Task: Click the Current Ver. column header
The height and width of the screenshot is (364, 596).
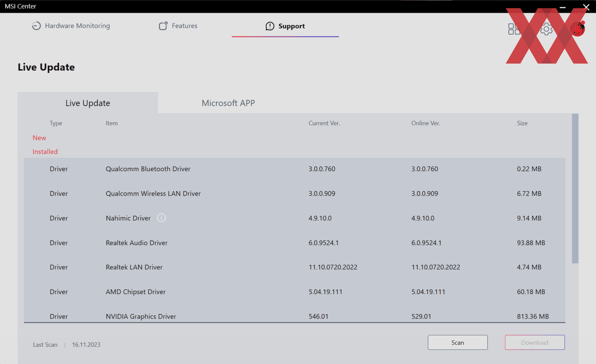Action: (324, 123)
